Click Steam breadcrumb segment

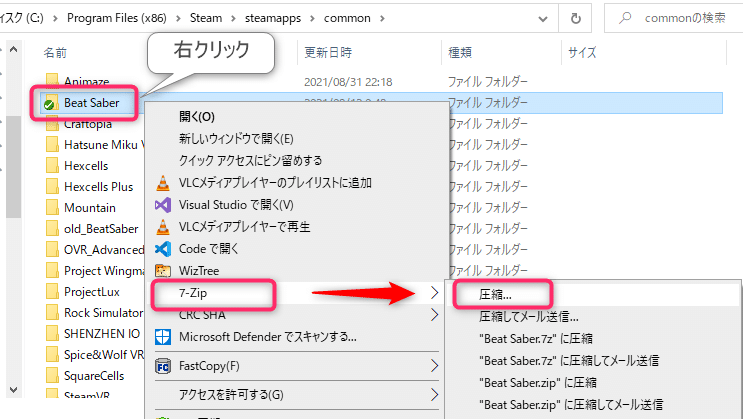(x=206, y=18)
